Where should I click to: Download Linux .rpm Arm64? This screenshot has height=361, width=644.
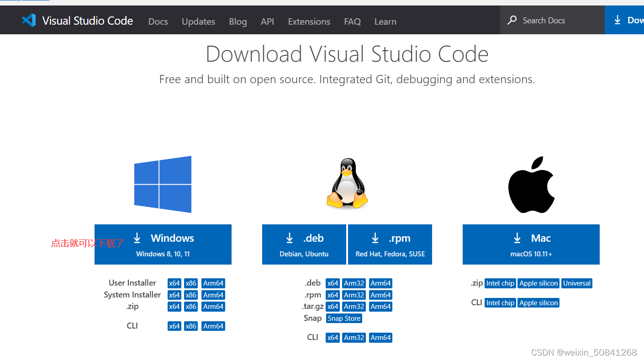(x=380, y=295)
